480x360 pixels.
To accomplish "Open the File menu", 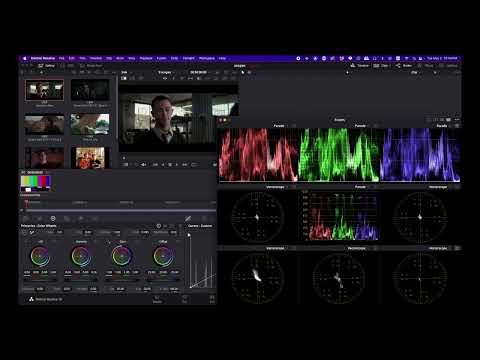I will click(x=62, y=58).
